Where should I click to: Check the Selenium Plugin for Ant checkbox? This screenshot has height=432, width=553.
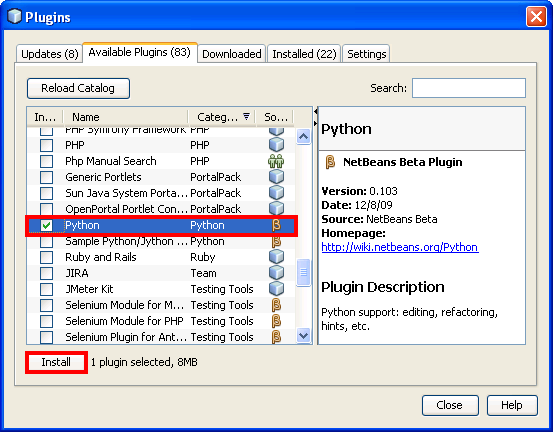[46, 337]
